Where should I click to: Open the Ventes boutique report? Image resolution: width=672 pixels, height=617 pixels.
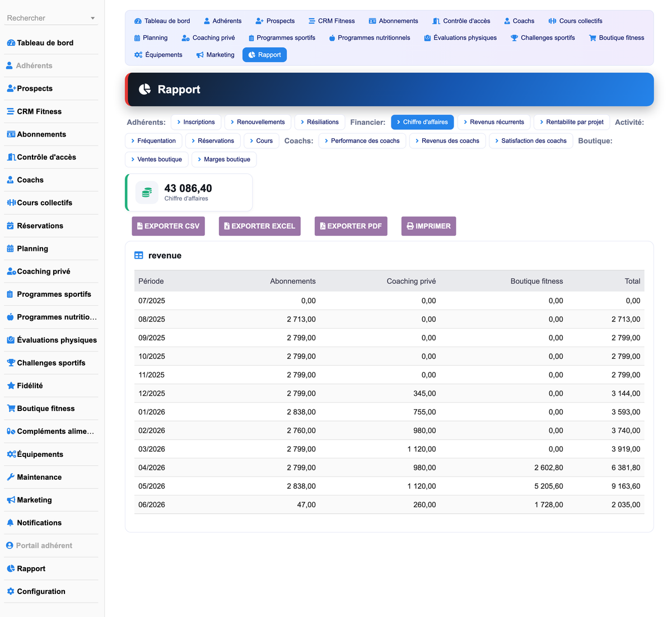156,160
